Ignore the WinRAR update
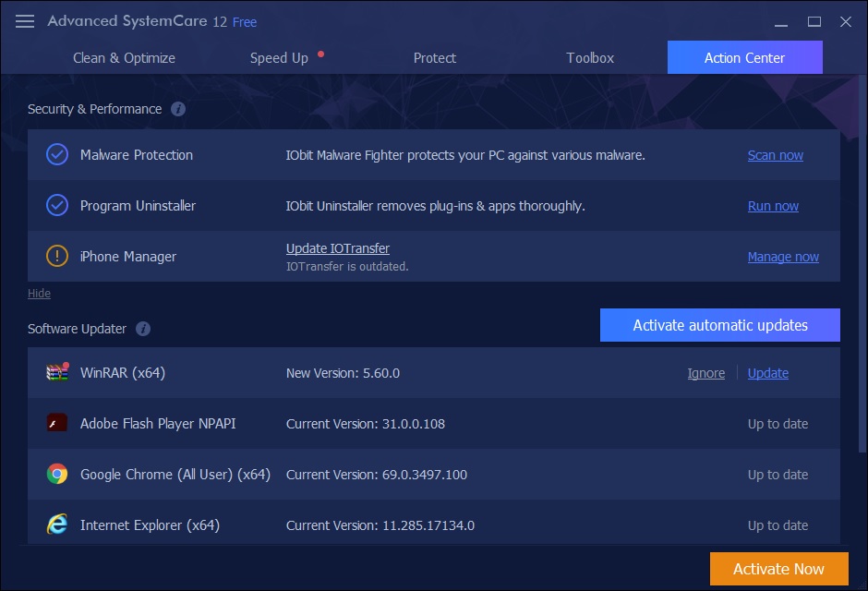The height and width of the screenshot is (591, 868). click(x=706, y=372)
